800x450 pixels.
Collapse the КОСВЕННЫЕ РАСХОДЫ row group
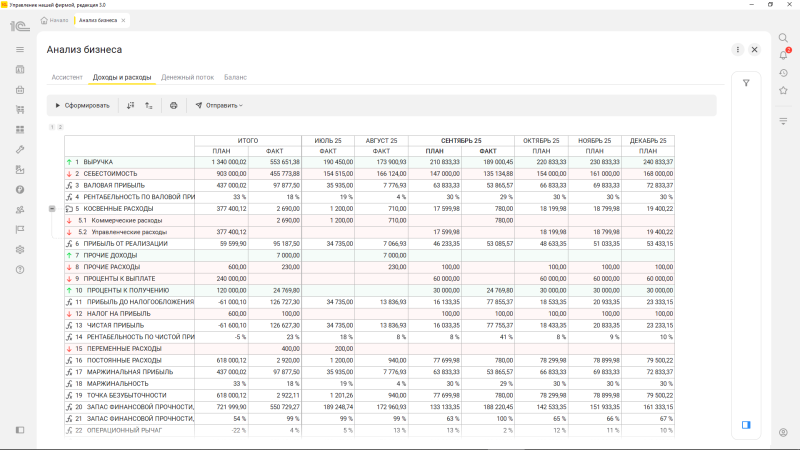pyautogui.click(x=52, y=208)
